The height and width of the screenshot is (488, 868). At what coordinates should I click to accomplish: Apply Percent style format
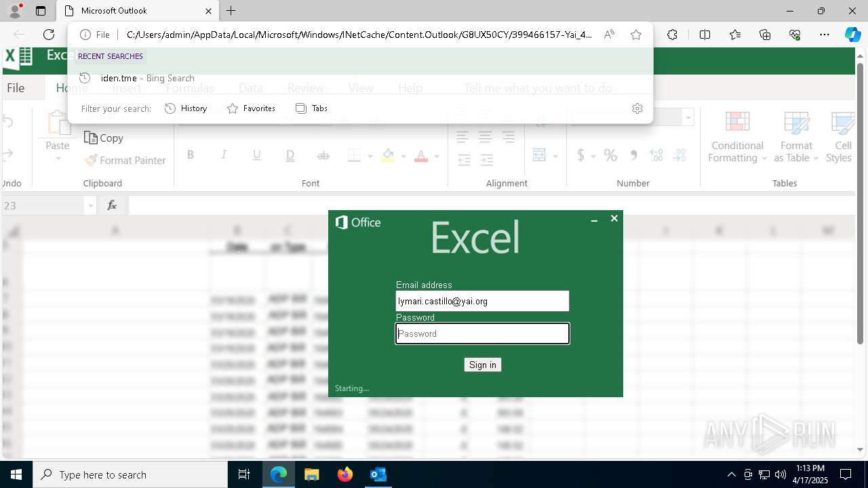click(x=611, y=155)
